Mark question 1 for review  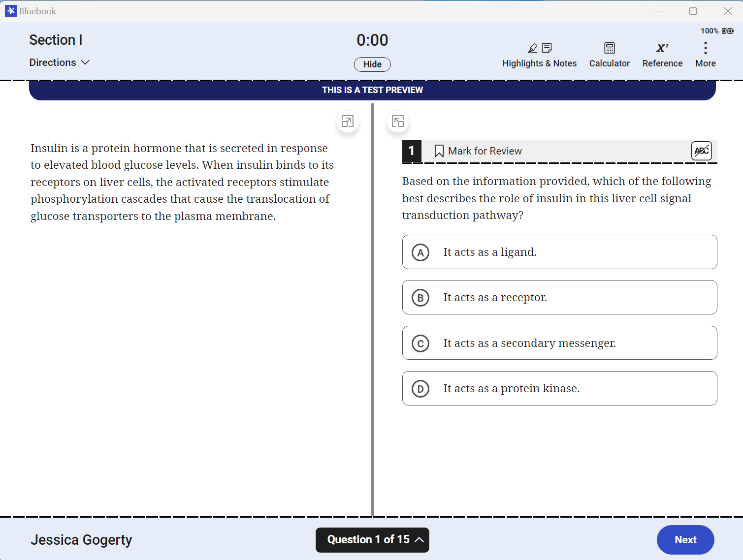click(x=478, y=151)
